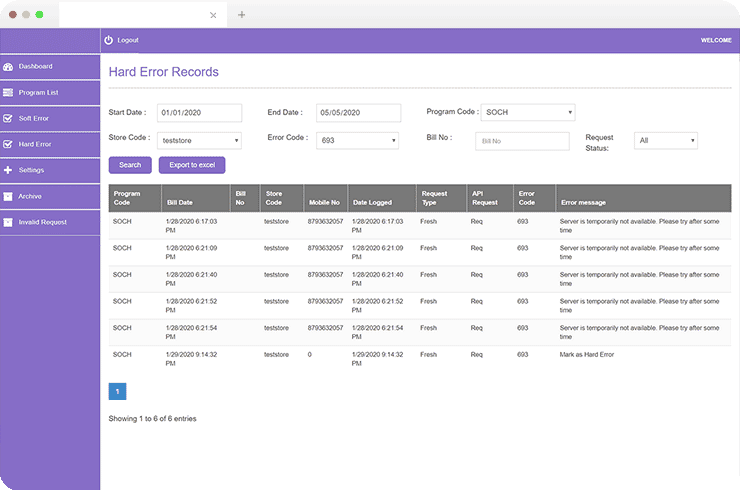
Task: Click the Program List sidebar icon
Action: 8,93
